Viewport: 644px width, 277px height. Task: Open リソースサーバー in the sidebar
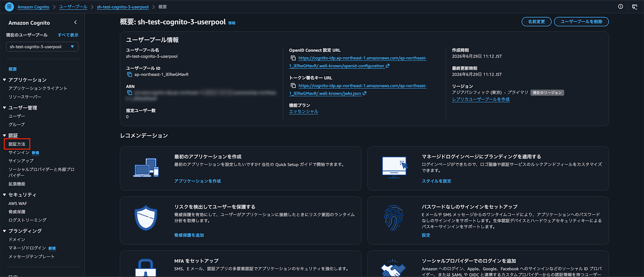pos(25,97)
